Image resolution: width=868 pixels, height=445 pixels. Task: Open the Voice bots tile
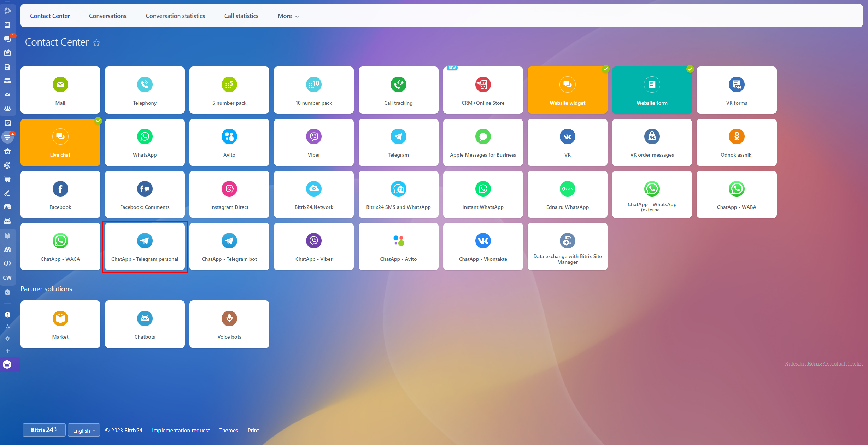pyautogui.click(x=229, y=324)
